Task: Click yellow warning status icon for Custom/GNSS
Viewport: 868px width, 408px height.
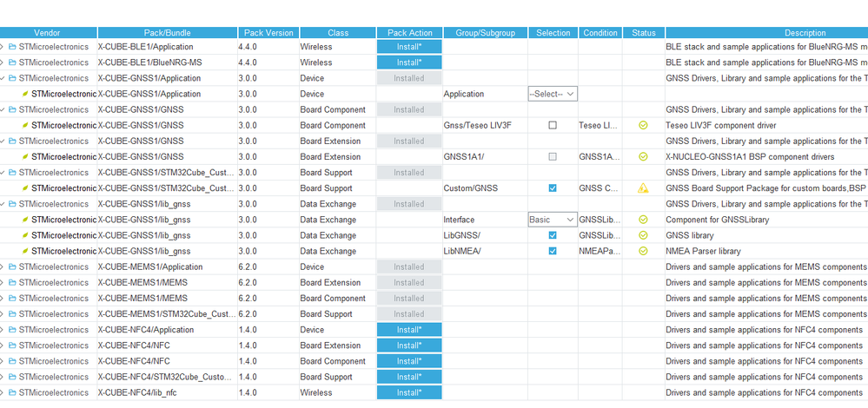Action: [x=643, y=188]
